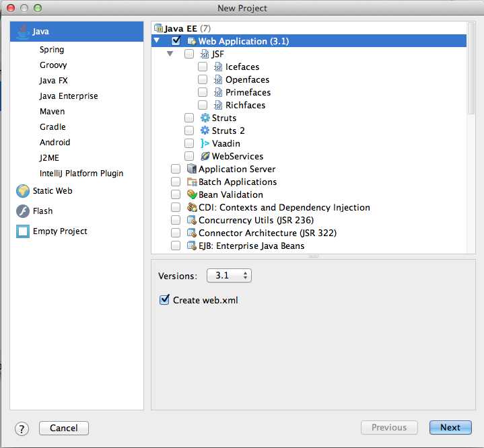The image size is (484, 448).
Task: Check the WebServices checkbox
Action: coord(189,156)
